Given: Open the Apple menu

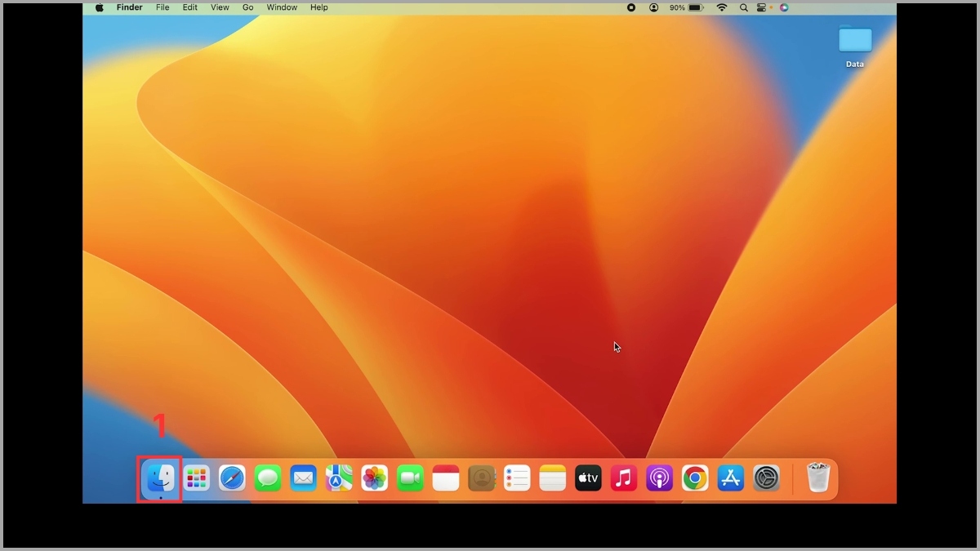Looking at the screenshot, I should coord(99,7).
